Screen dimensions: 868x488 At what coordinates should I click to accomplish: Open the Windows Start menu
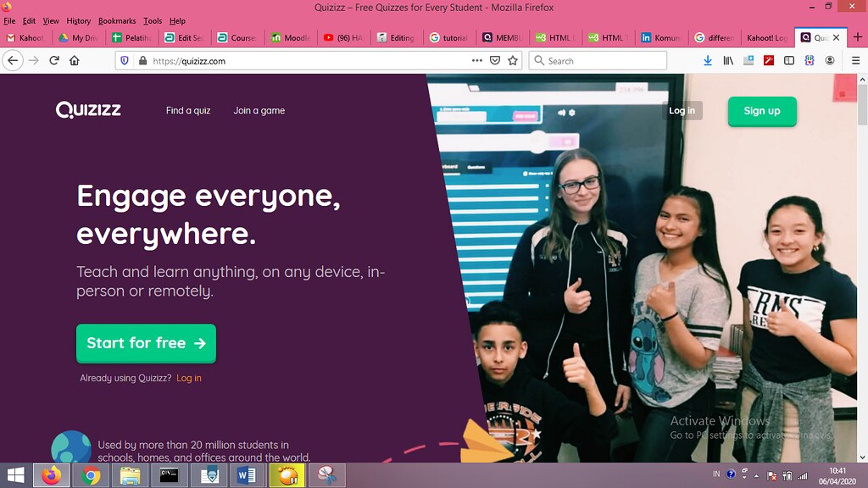16,475
